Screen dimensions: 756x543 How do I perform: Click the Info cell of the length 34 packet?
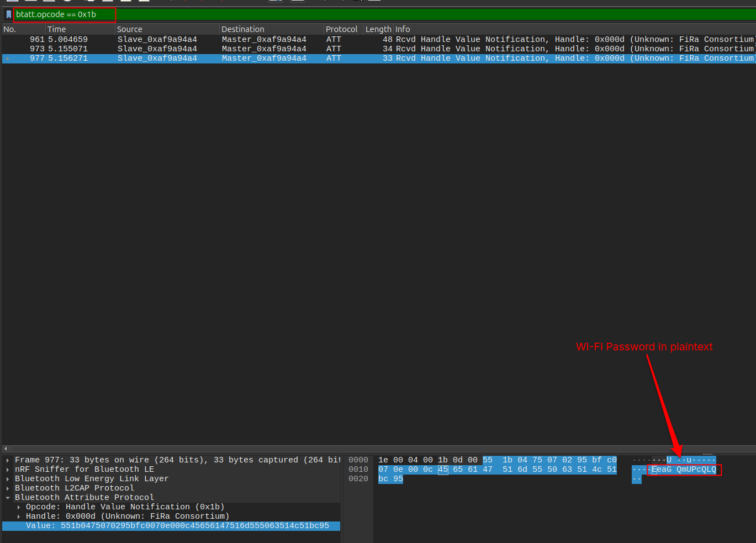(x=575, y=49)
